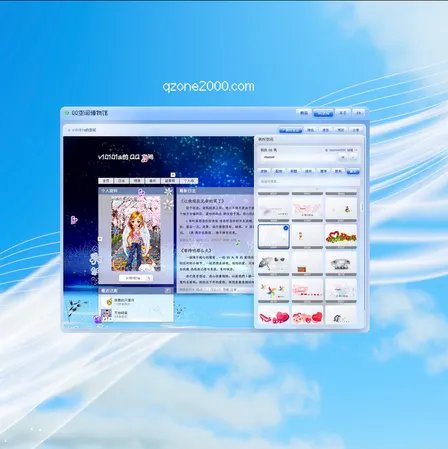Click the green QQ空间博物馆 logo icon
The height and width of the screenshot is (449, 448).
[67, 113]
